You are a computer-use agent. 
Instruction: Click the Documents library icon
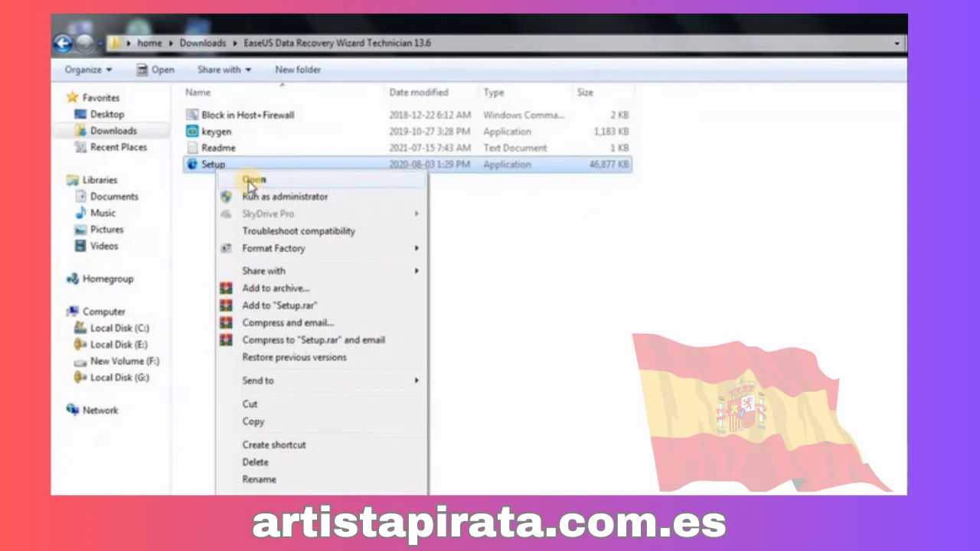point(80,197)
